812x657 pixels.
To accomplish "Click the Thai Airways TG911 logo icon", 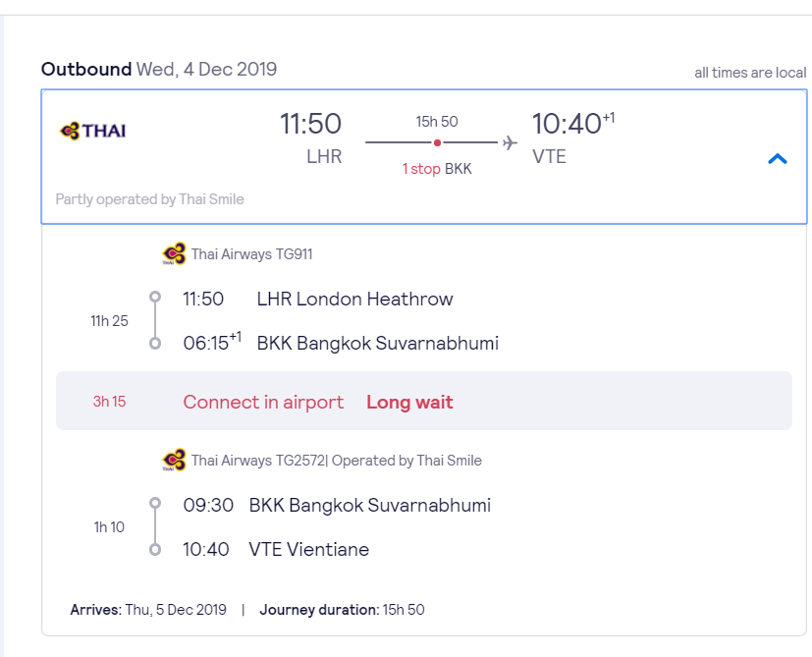I will [174, 254].
